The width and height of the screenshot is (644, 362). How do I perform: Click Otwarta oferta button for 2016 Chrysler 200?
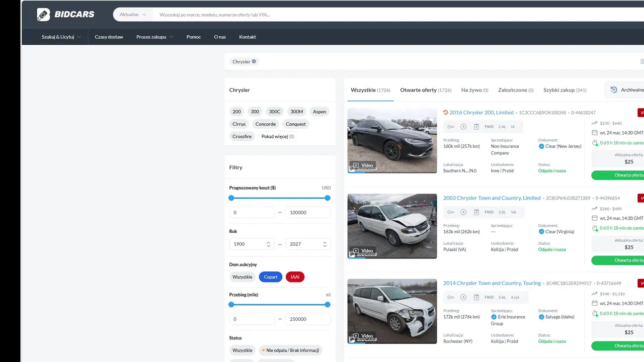click(x=618, y=175)
